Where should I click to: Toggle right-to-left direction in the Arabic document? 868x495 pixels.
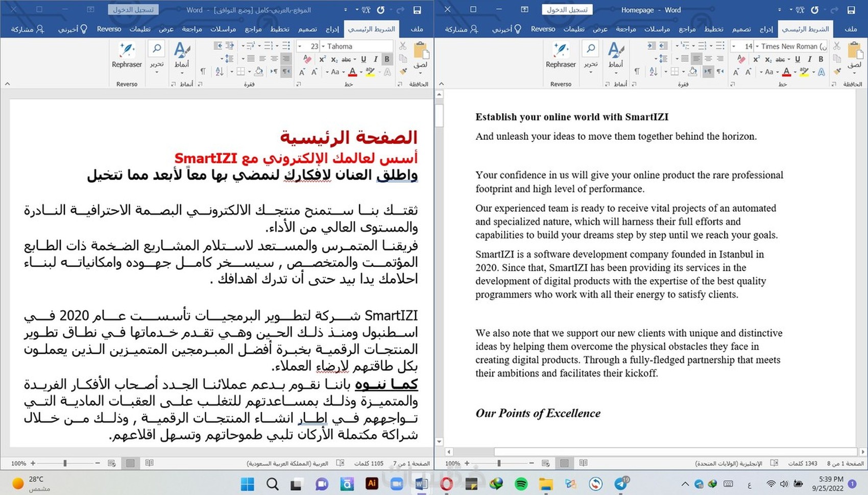pyautogui.click(x=286, y=72)
